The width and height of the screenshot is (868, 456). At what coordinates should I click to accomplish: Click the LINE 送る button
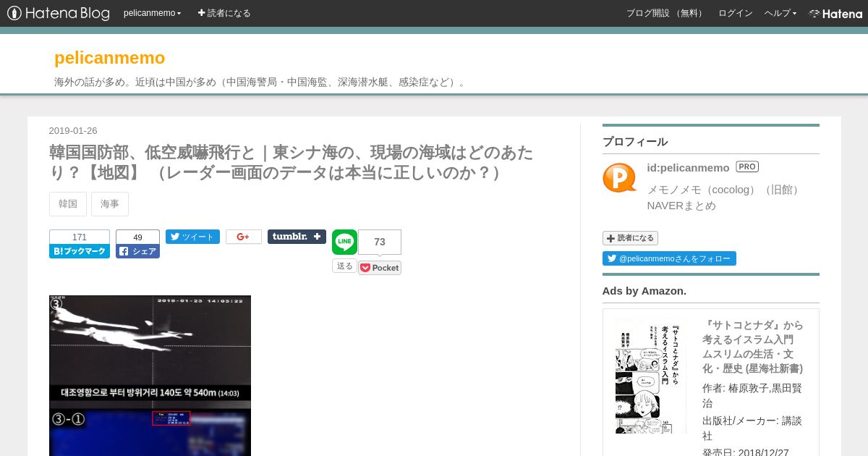click(x=345, y=266)
